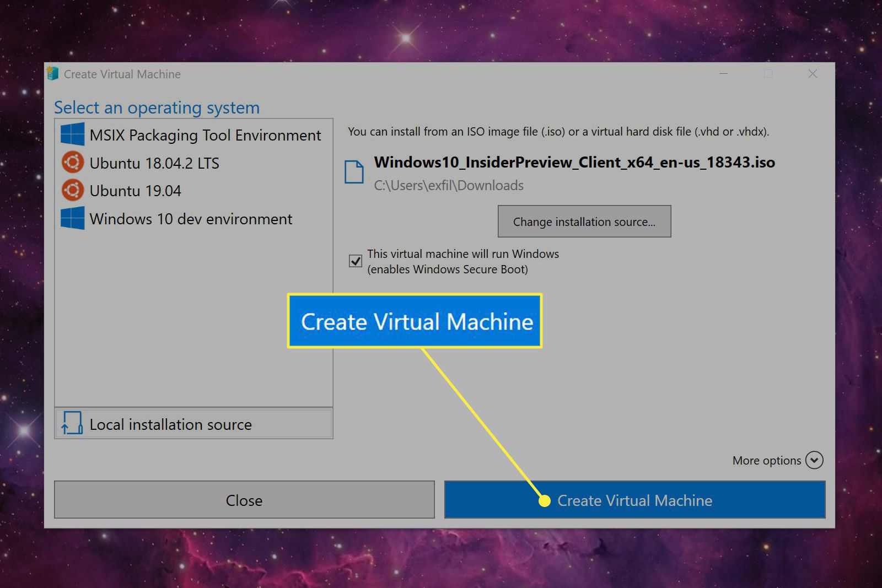882x588 pixels.
Task: Click the Windows logo beside Windows 10 dev environment
Action: tap(72, 218)
